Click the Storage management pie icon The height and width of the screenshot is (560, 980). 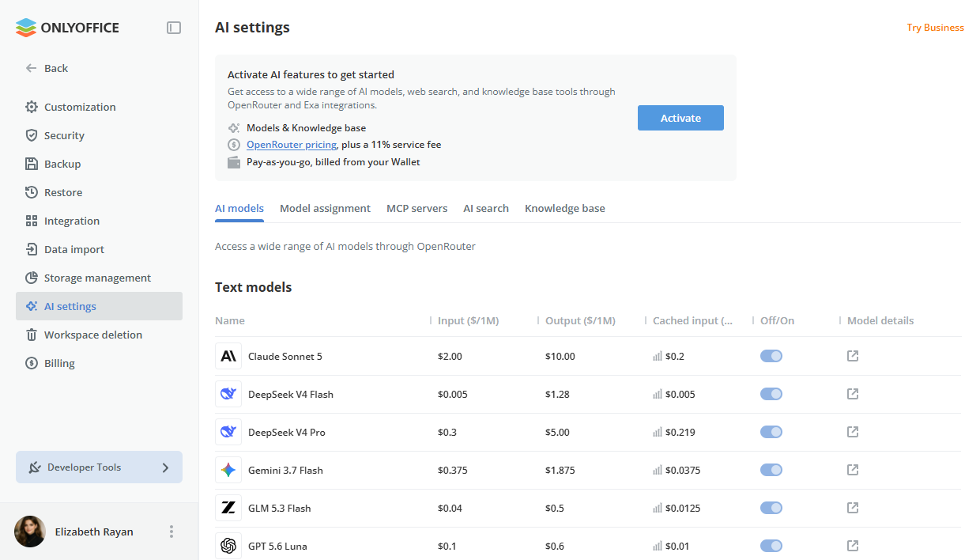[x=32, y=278]
